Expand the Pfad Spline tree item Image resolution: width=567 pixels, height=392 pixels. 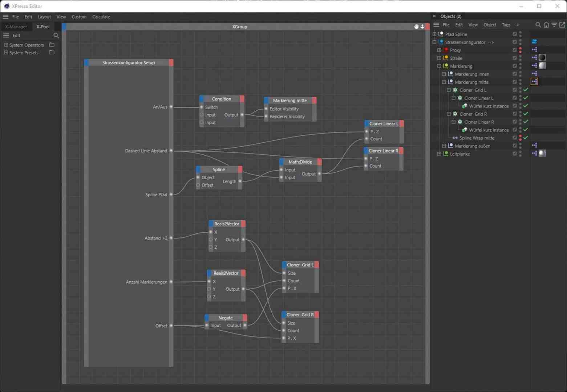coord(434,34)
